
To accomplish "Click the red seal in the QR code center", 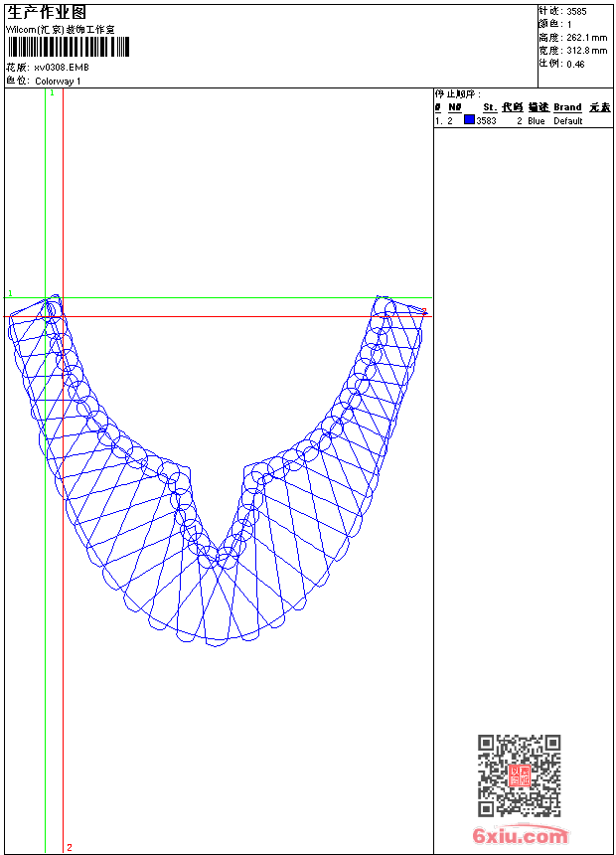I will click(x=519, y=775).
